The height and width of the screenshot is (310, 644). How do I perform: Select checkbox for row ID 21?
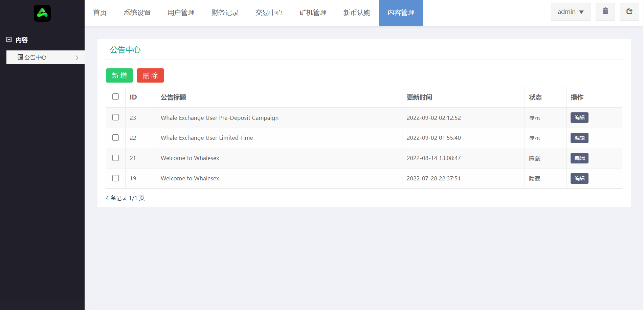[115, 158]
